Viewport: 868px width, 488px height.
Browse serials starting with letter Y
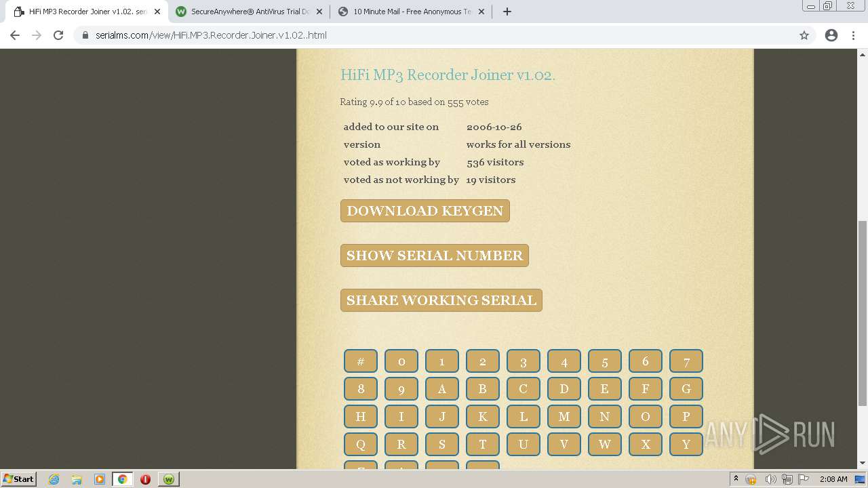pyautogui.click(x=686, y=445)
